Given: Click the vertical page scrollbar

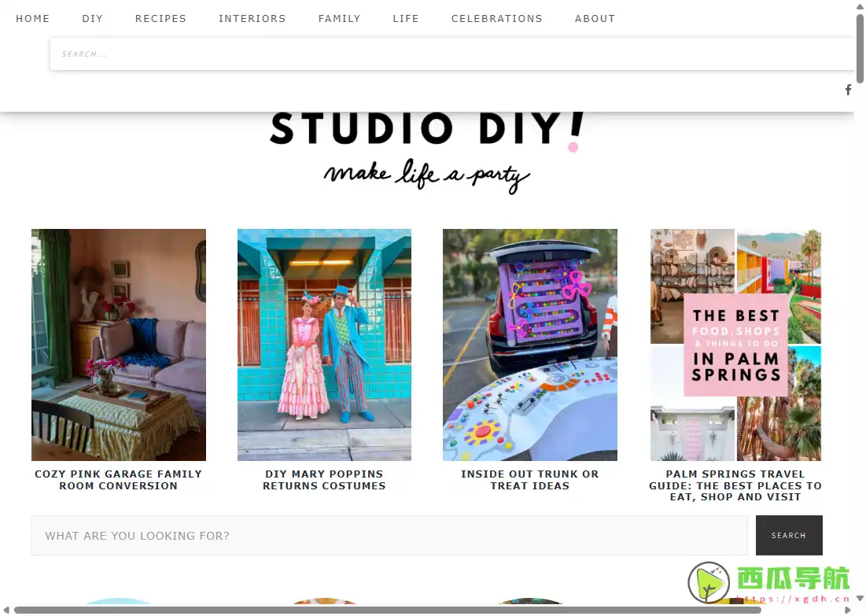Looking at the screenshot, I should pos(860,47).
